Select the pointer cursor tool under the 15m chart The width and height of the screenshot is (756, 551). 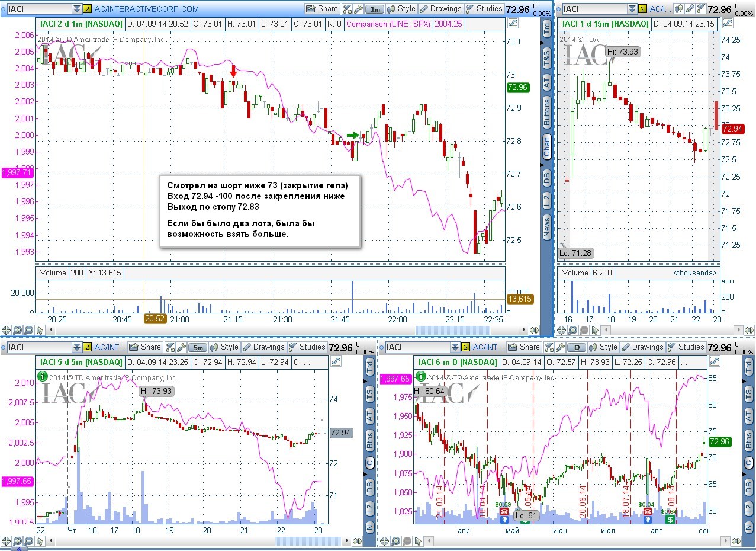(x=596, y=330)
